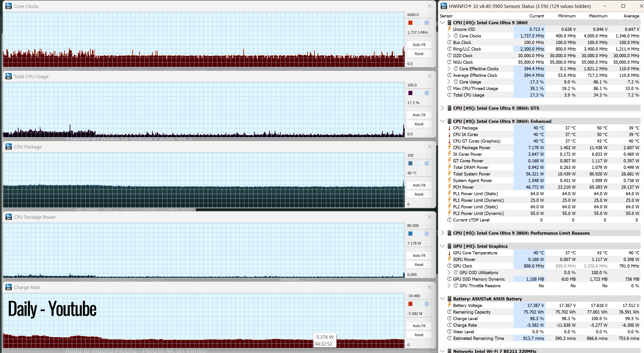Collapse the Intel Core Ultra 9 386H: Enhanced group
The image size is (644, 353).
click(x=442, y=121)
